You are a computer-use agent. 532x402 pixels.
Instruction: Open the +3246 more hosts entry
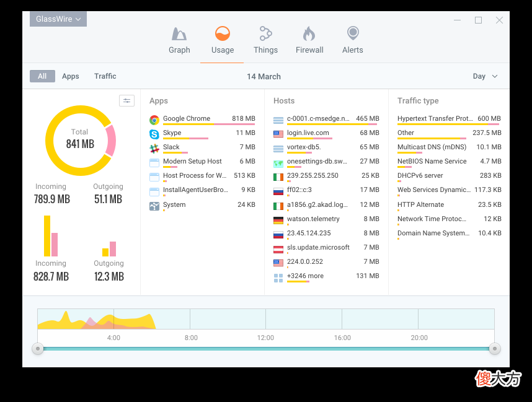326,277
